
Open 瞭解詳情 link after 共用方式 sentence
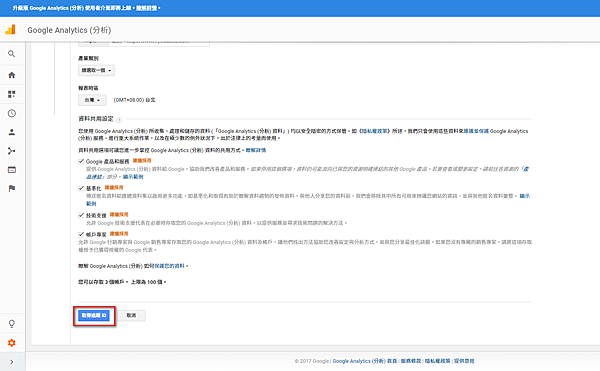256,150
